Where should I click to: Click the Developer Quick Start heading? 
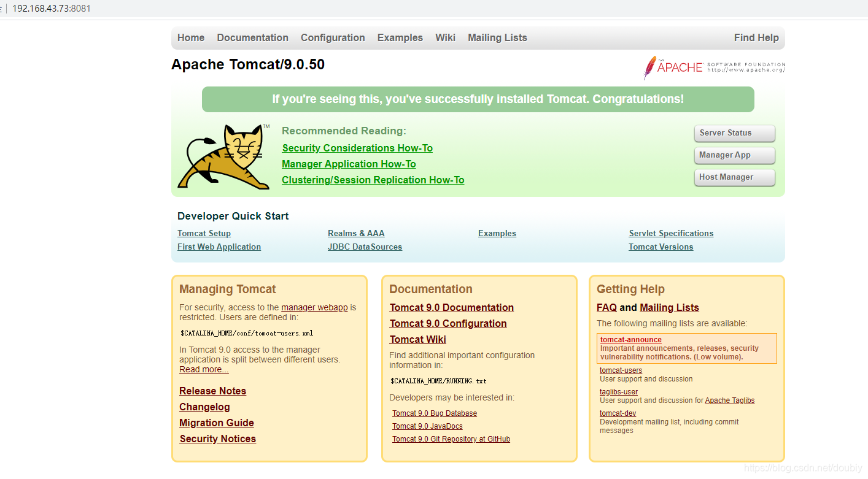pos(233,216)
